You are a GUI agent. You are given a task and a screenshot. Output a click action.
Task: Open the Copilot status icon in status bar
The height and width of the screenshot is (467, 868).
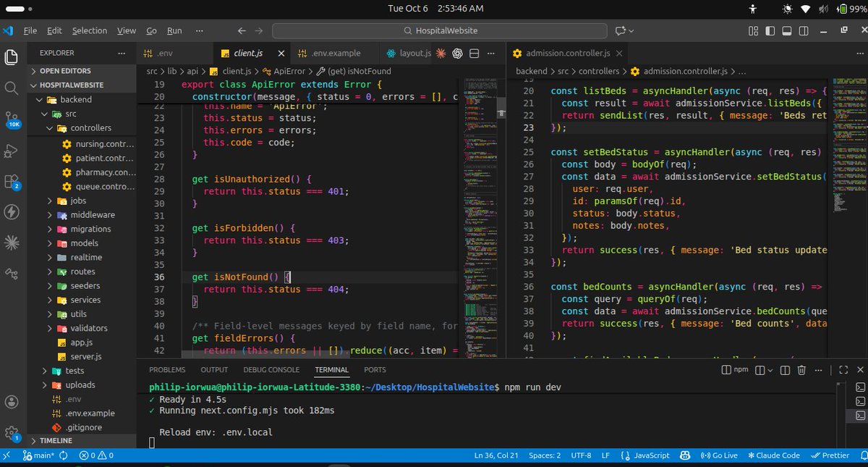tap(685, 455)
